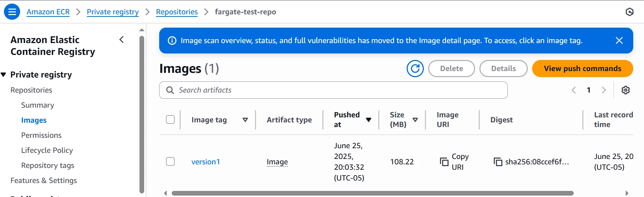Open Repository tags in the sidebar

coord(48,165)
